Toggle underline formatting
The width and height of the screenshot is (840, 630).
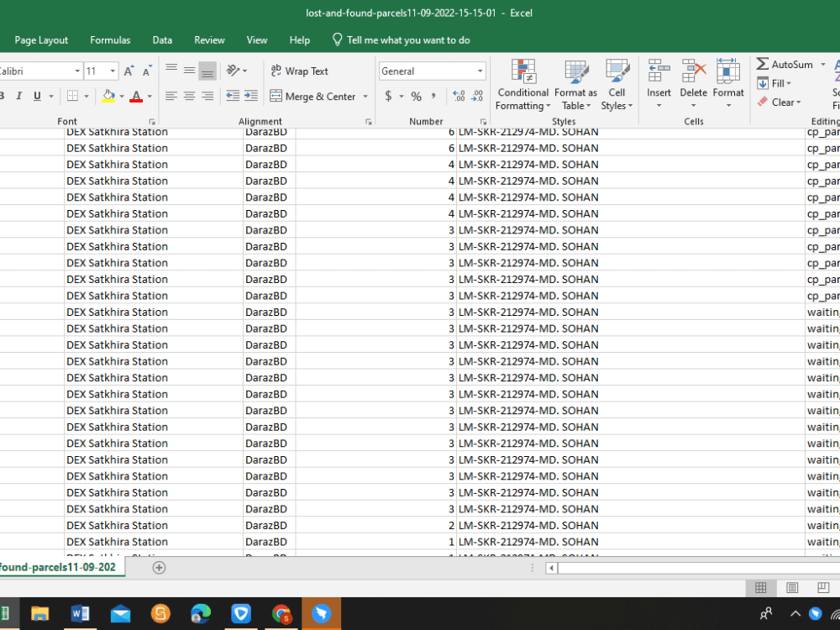pyautogui.click(x=37, y=96)
